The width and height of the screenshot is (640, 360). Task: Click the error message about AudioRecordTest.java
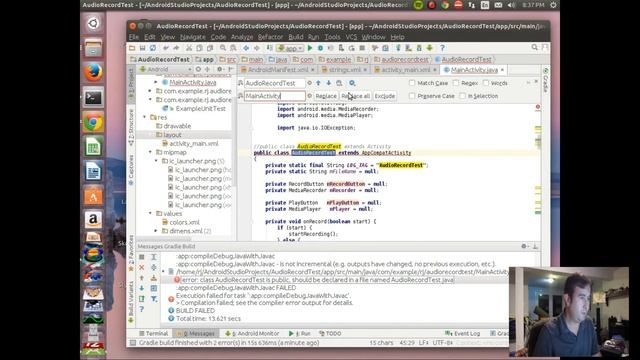coord(318,280)
